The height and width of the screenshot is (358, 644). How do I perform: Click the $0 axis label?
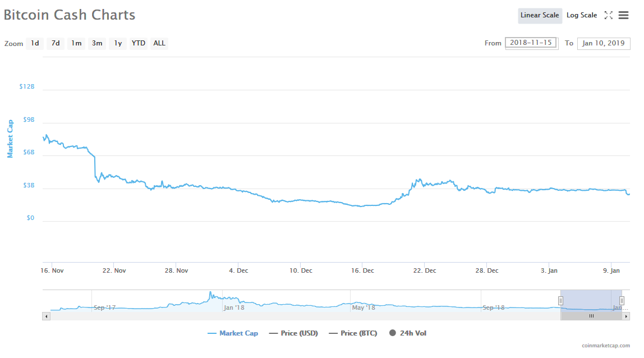coord(30,218)
